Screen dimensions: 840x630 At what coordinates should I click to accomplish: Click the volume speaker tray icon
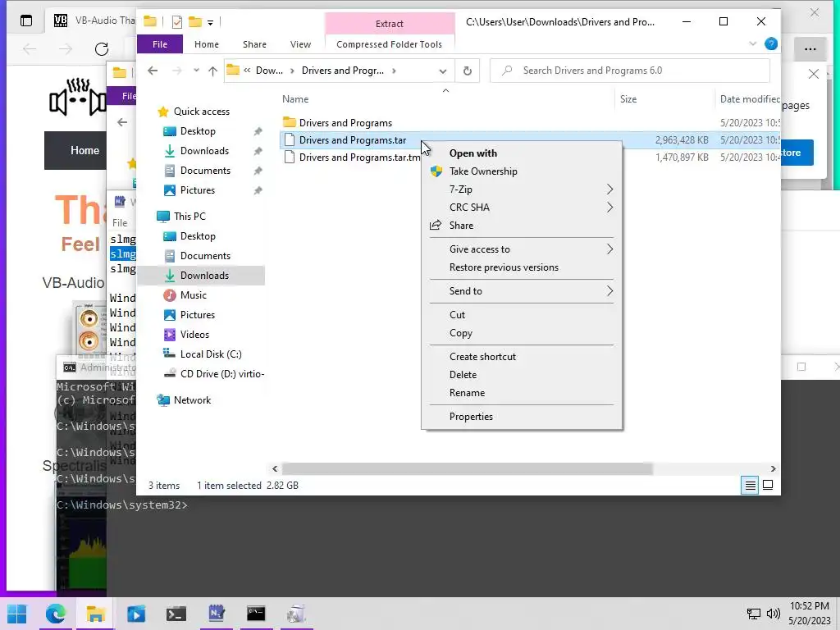773,614
